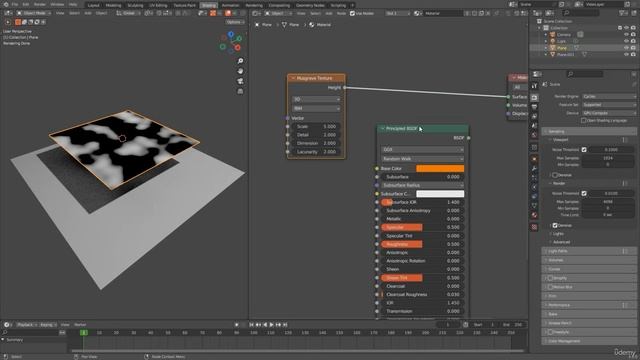
Task: Open the Random Walk subsurface method dropdown
Action: tap(422, 159)
